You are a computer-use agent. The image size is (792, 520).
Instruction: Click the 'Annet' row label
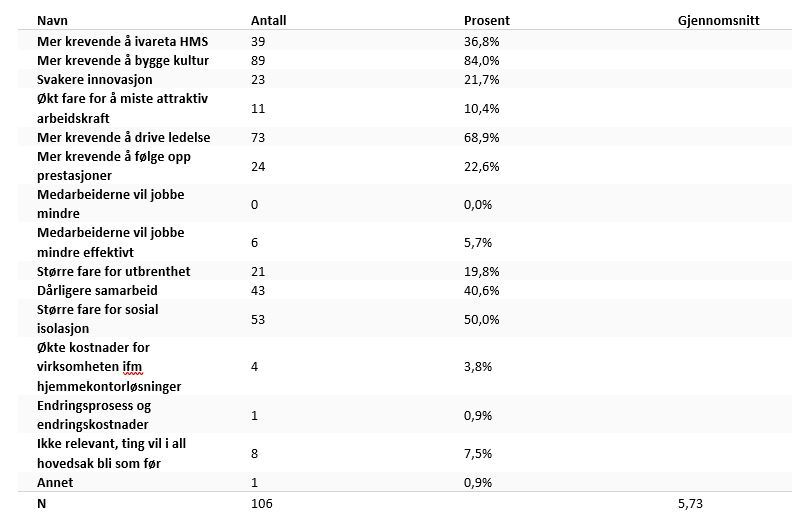55,482
